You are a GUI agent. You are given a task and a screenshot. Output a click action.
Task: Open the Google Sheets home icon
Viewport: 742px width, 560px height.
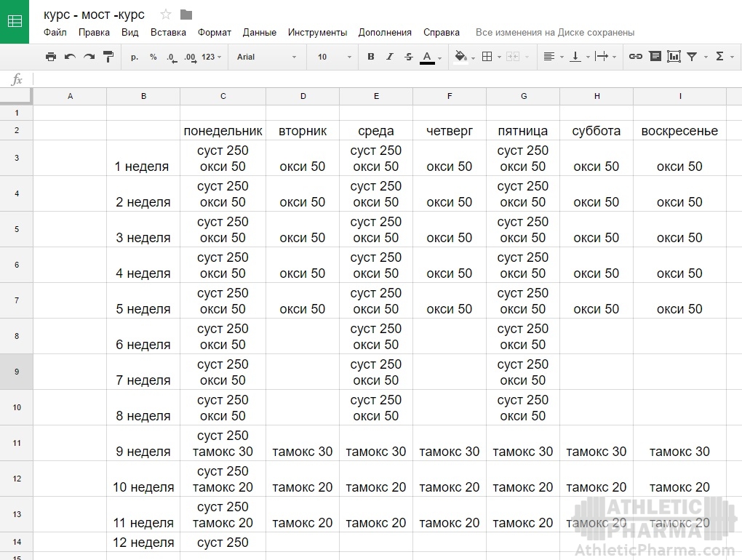tap(15, 21)
